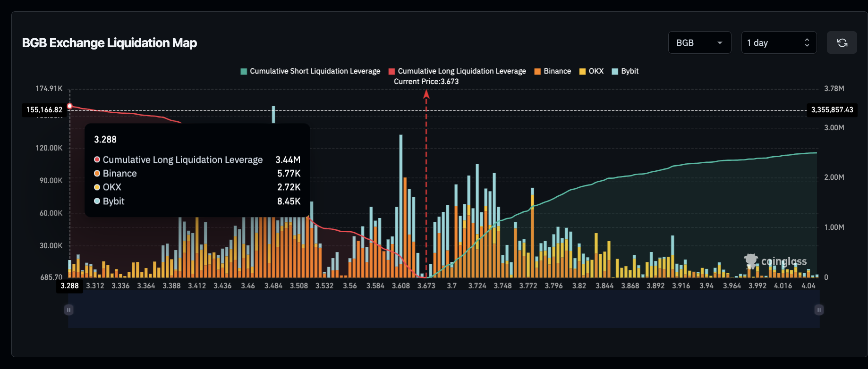
Task: Click the BGB Exchange Liquidation Map title
Action: click(x=110, y=43)
